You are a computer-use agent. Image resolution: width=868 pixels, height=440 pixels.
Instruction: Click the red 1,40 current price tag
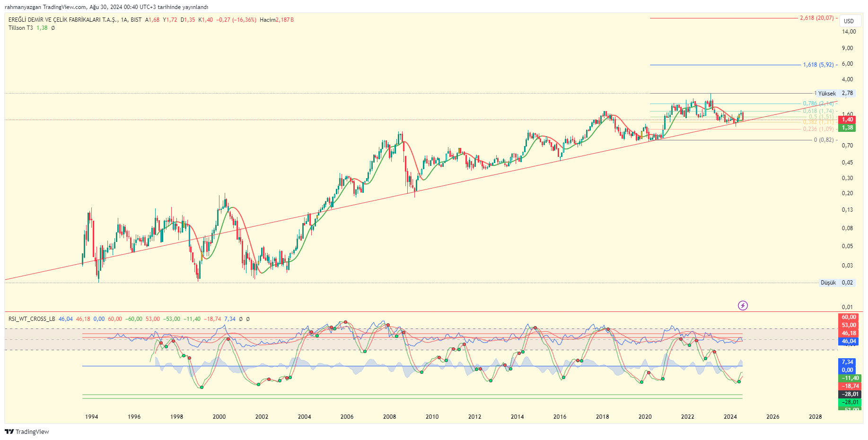point(847,120)
